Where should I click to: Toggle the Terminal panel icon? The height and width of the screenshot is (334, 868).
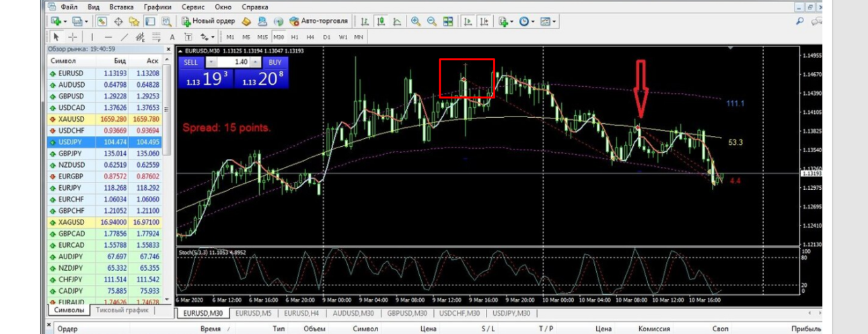point(150,22)
